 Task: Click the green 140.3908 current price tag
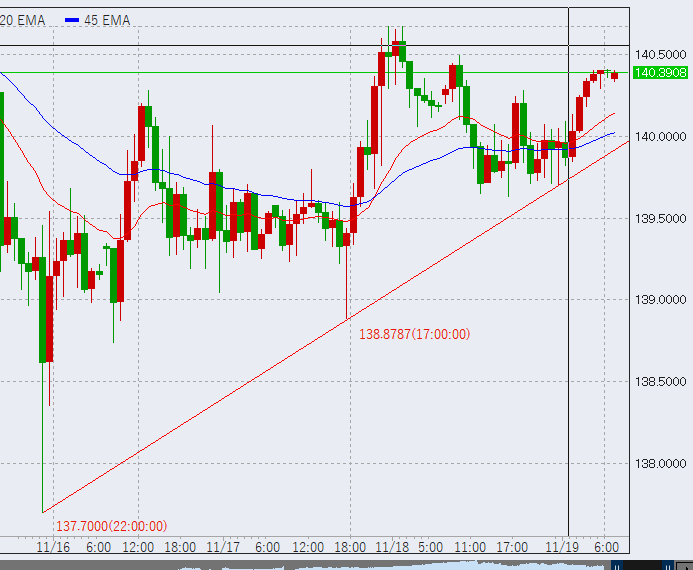660,72
